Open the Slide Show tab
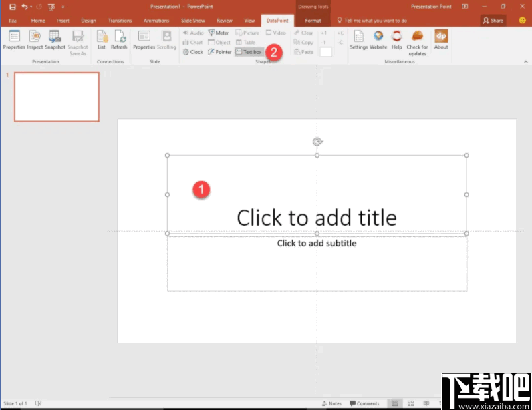532x410 pixels. tap(192, 21)
